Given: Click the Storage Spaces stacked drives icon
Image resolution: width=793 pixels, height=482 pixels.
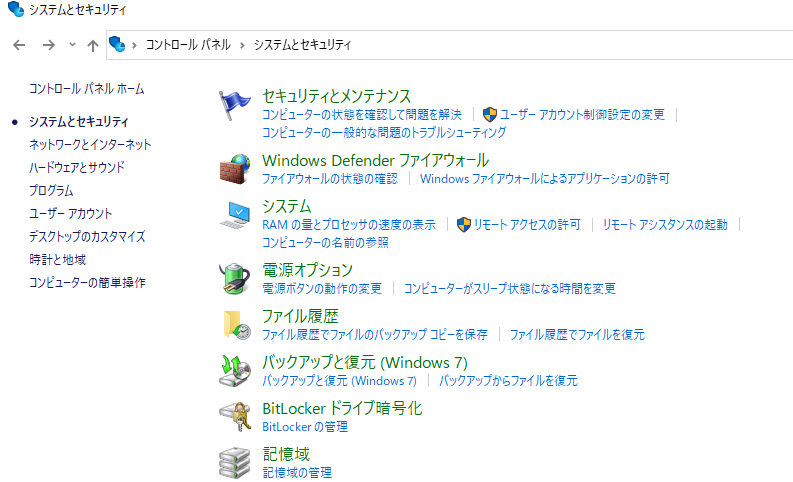Looking at the screenshot, I should click(x=235, y=463).
